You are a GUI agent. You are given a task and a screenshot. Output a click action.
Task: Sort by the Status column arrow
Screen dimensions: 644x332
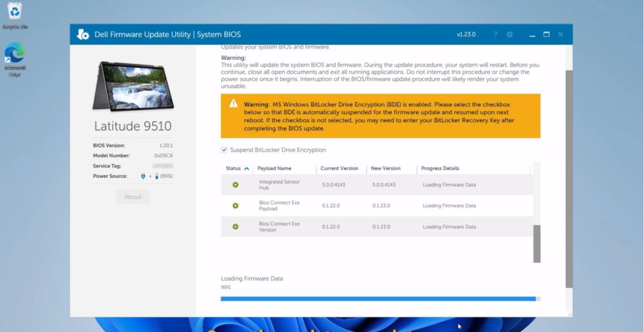coord(247,168)
